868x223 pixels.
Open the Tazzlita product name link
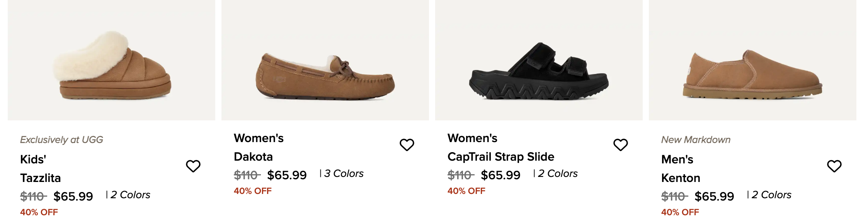pyautogui.click(x=41, y=178)
